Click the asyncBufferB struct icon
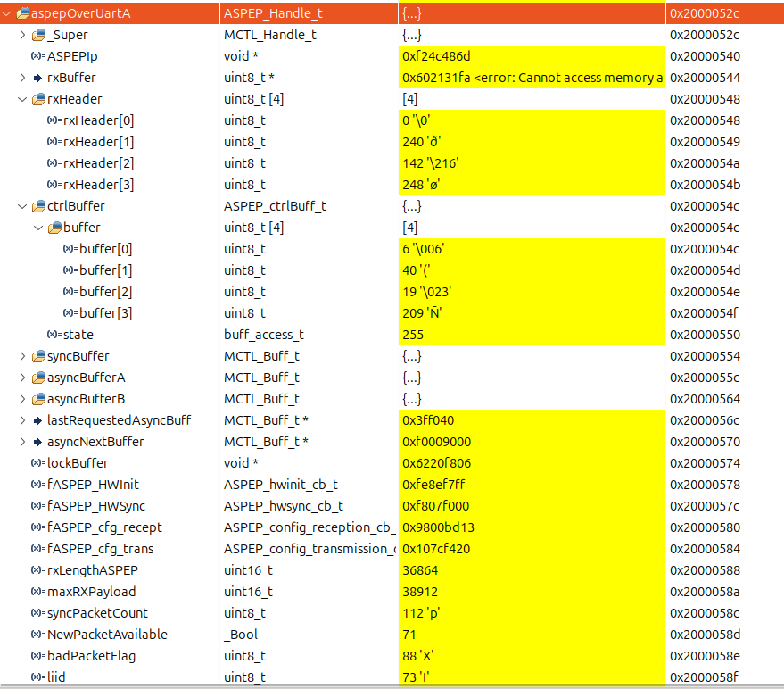This screenshot has height=689, width=784. point(38,399)
